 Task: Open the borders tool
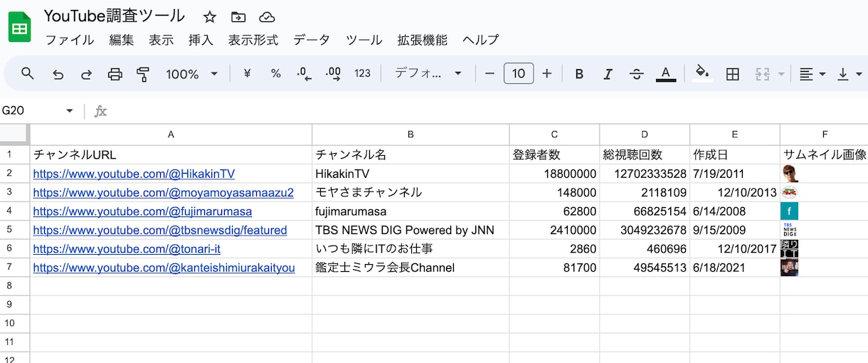(x=732, y=74)
